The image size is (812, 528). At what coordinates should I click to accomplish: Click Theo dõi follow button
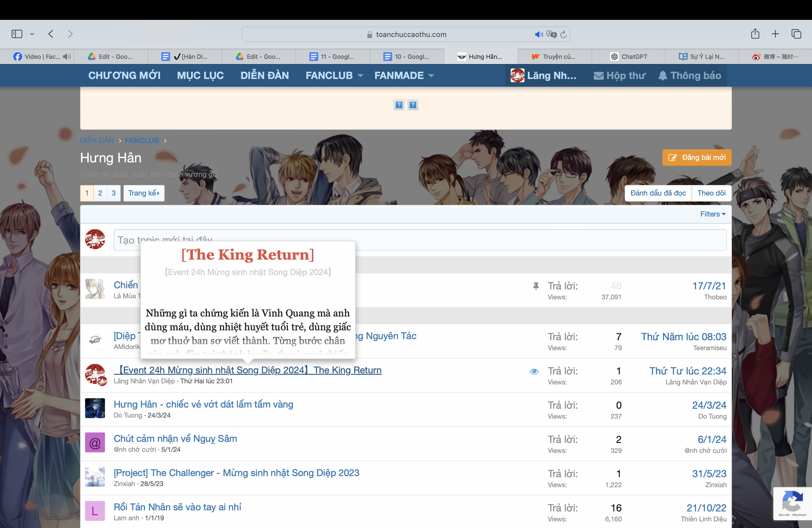tap(711, 193)
